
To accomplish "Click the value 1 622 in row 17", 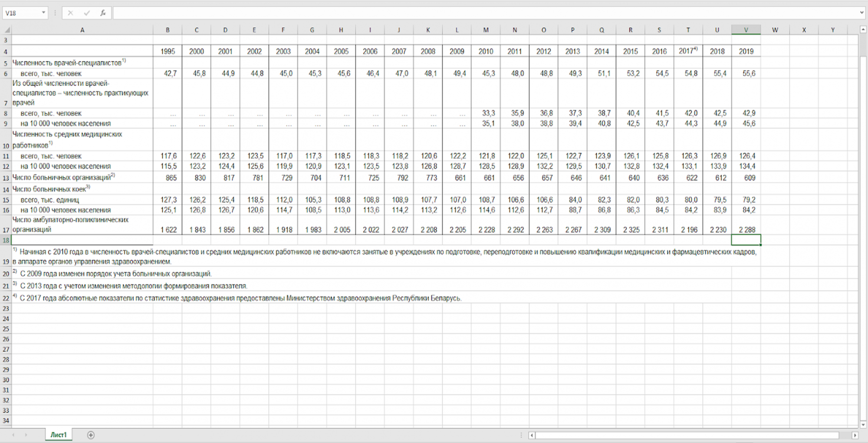I will (168, 229).
